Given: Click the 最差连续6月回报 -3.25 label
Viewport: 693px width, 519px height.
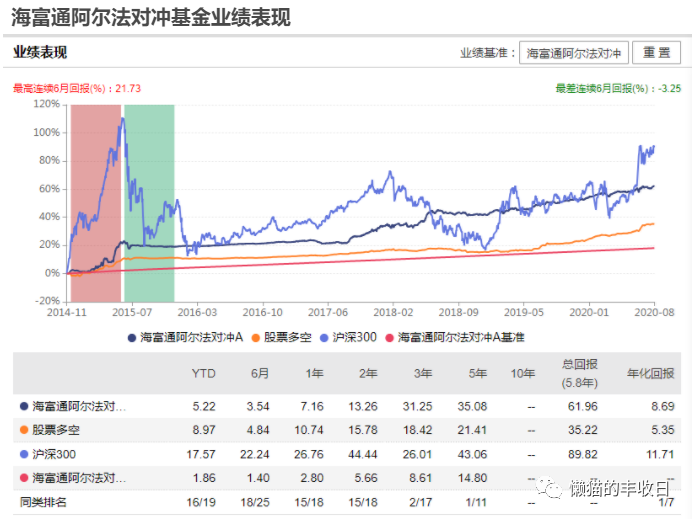Looking at the screenshot, I should coord(618,88).
